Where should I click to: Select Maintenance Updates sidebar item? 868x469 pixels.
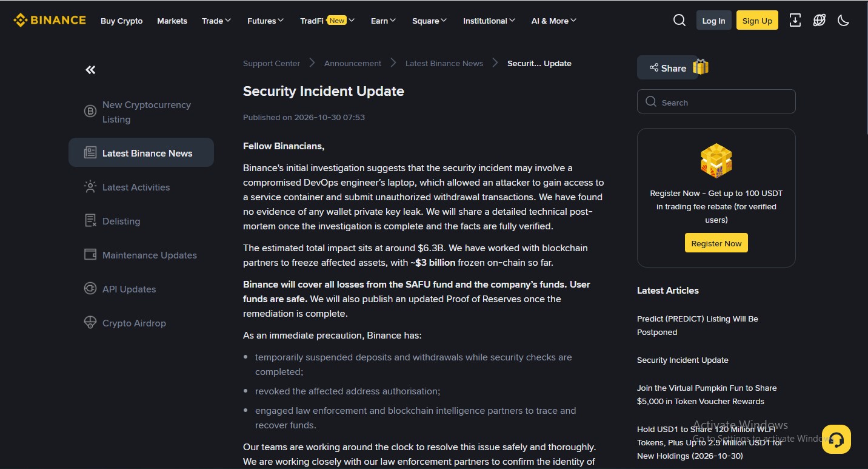pyautogui.click(x=141, y=255)
